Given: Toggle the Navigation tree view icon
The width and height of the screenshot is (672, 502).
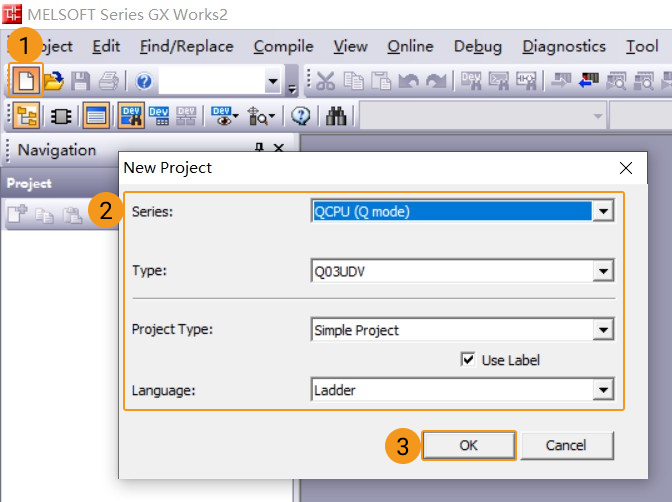Looking at the screenshot, I should [x=27, y=115].
